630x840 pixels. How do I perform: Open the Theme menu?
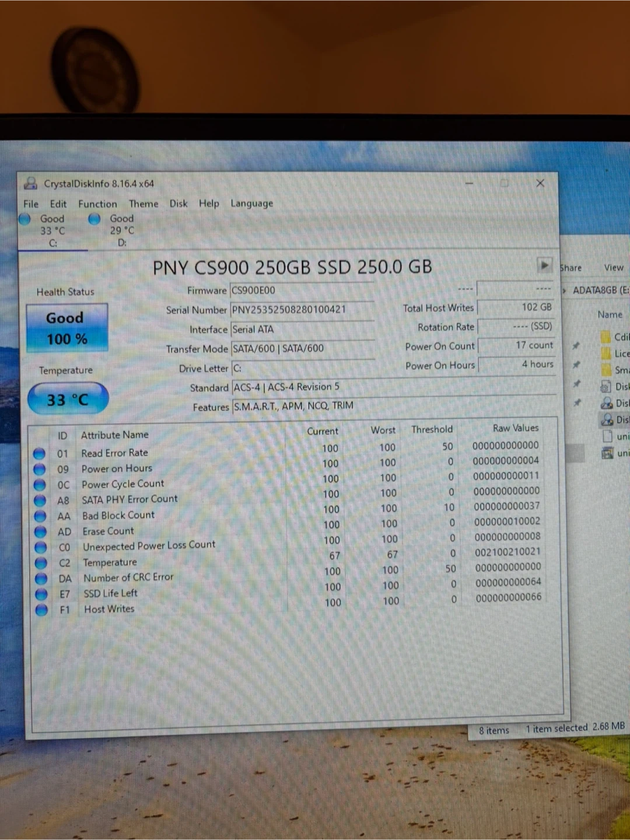tap(143, 204)
